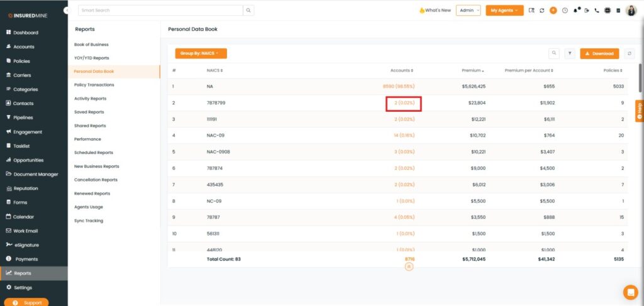
Task: Click the orange plus add icon
Action: click(553, 11)
